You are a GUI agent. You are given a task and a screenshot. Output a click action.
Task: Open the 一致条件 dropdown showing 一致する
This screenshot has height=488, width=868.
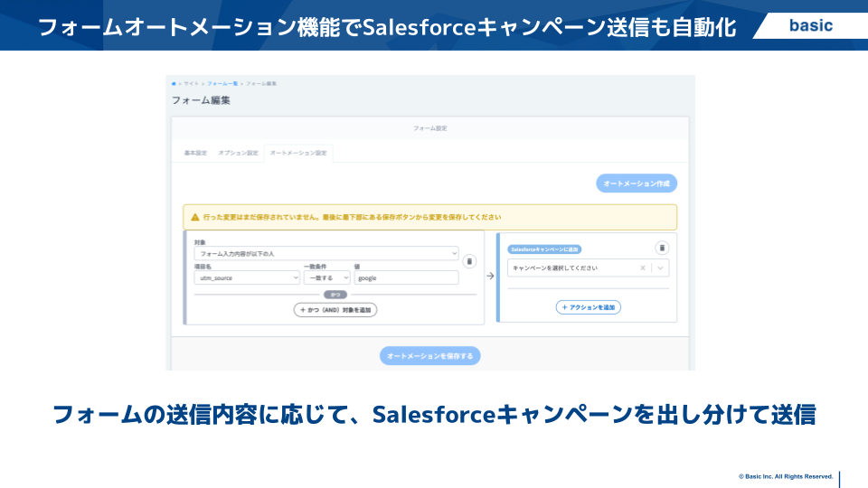point(326,277)
